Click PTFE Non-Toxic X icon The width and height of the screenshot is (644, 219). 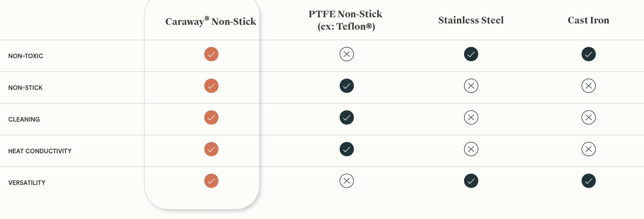click(x=347, y=54)
